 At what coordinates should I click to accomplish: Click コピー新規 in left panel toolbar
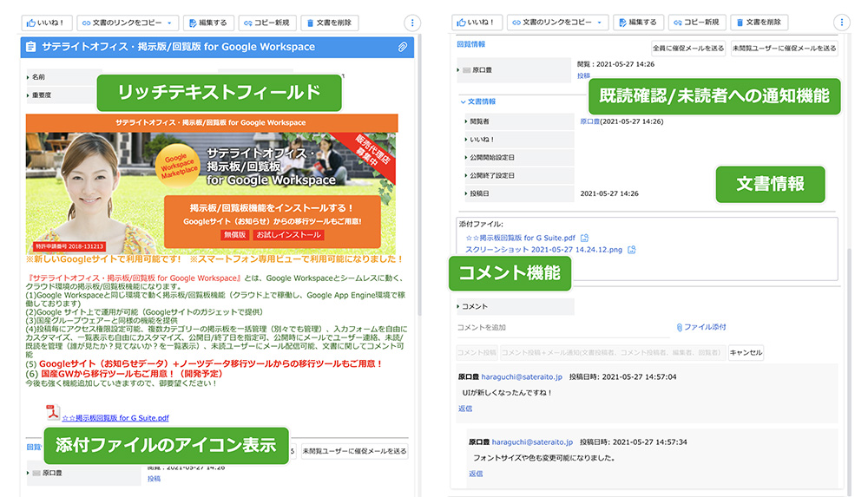[x=267, y=23]
